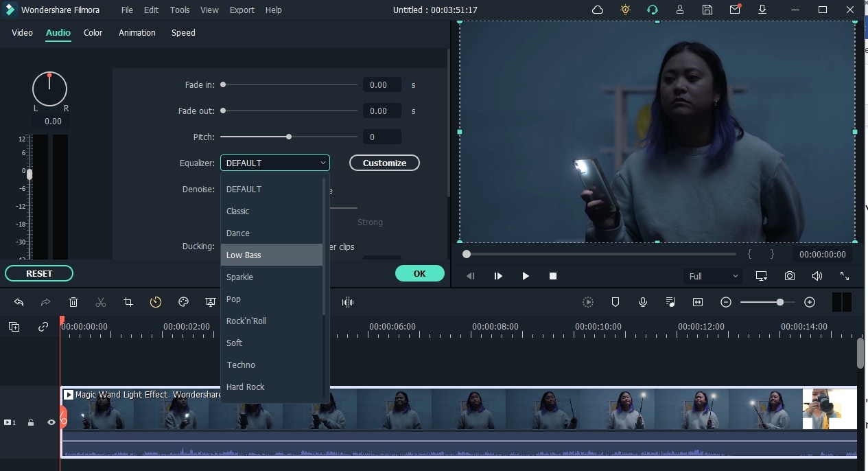Toggle the auto ripple link icon

point(43,327)
